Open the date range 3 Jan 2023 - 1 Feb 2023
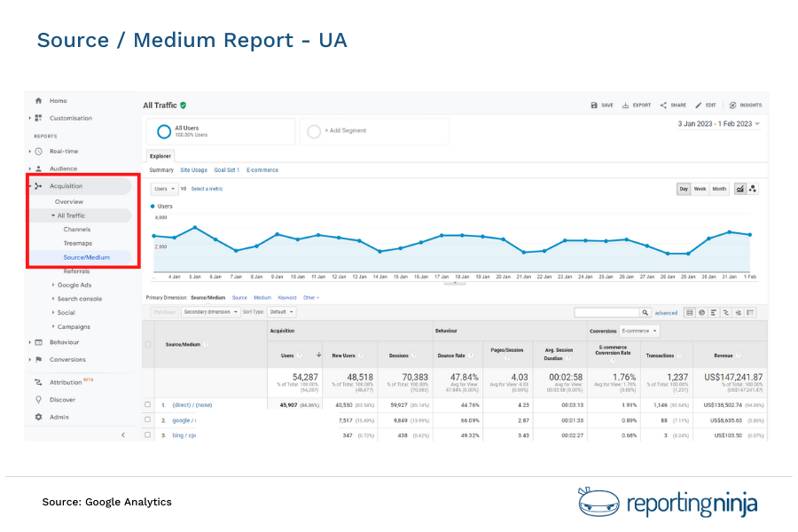 (x=718, y=124)
